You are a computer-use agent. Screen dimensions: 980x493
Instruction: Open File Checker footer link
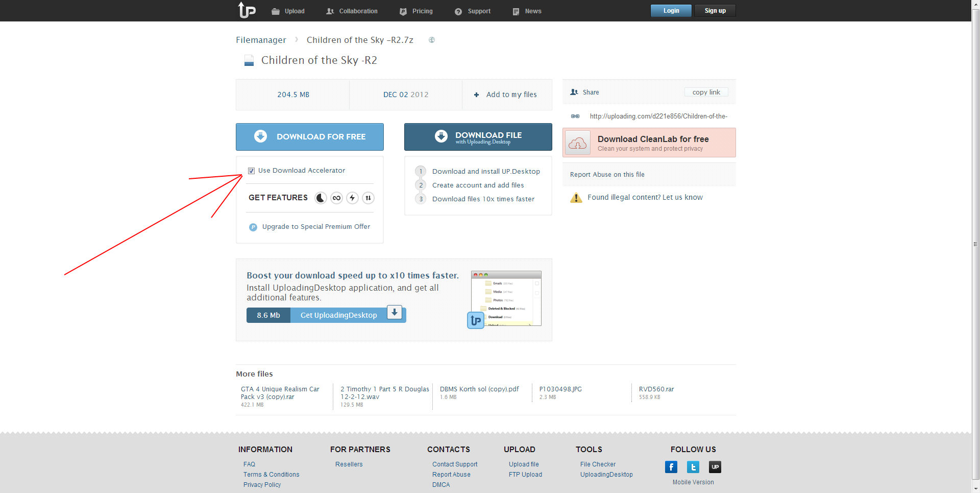tap(598, 464)
